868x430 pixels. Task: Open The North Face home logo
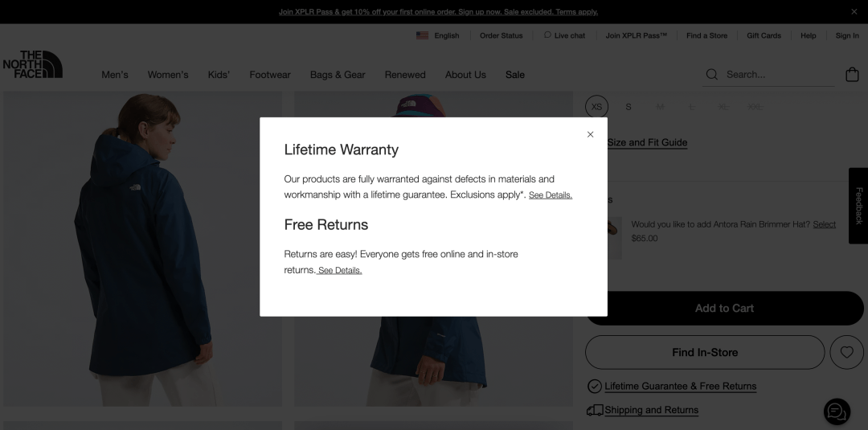33,64
